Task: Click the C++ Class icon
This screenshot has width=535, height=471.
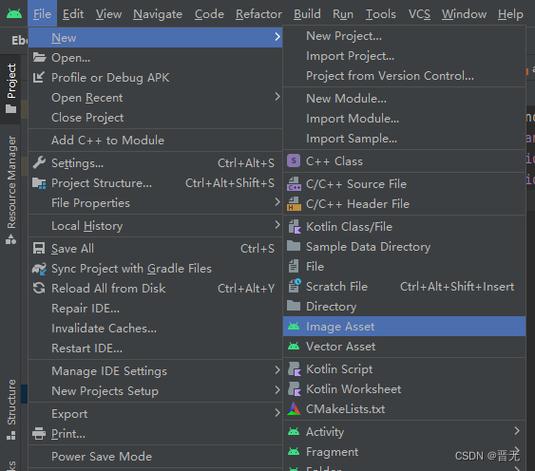Action: [294, 161]
